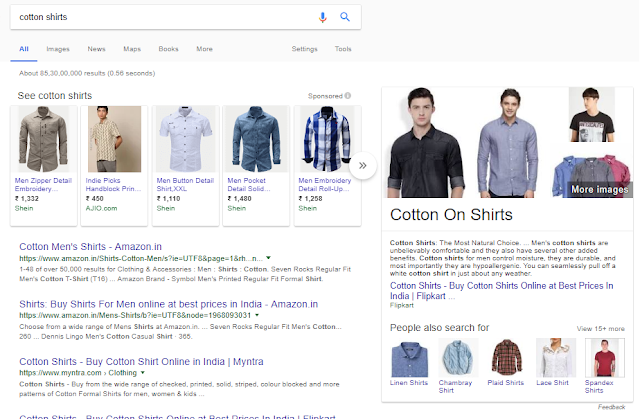This screenshot has width=640, height=419.
Task: Click the AJIO.com seller name
Action: point(101,208)
